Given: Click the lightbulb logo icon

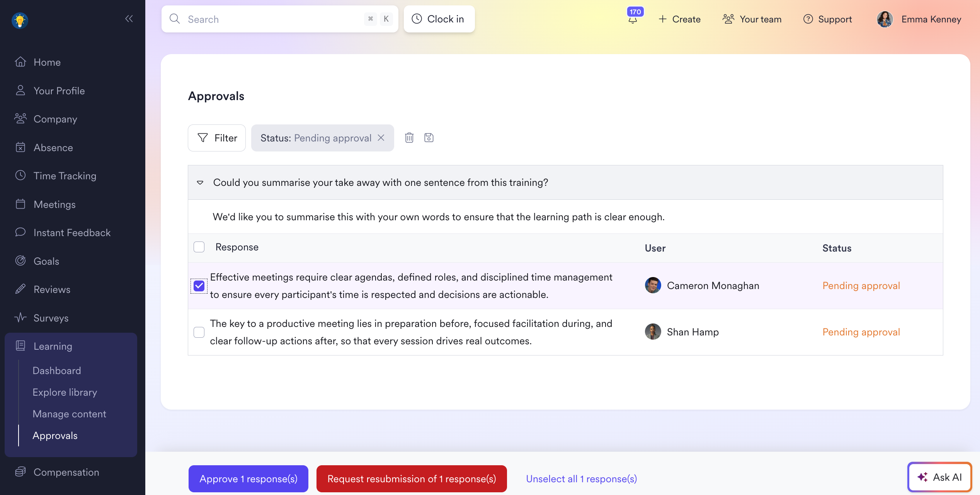Looking at the screenshot, I should click(x=20, y=20).
